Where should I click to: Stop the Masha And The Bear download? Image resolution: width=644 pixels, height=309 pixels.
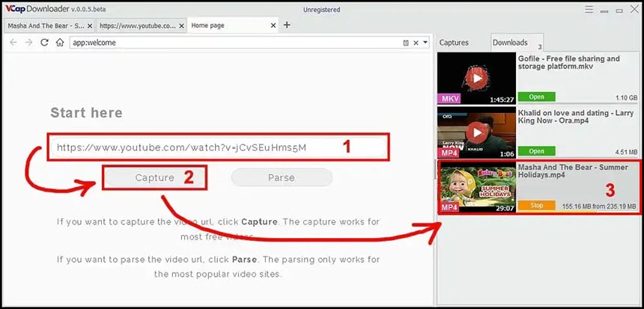click(x=536, y=206)
